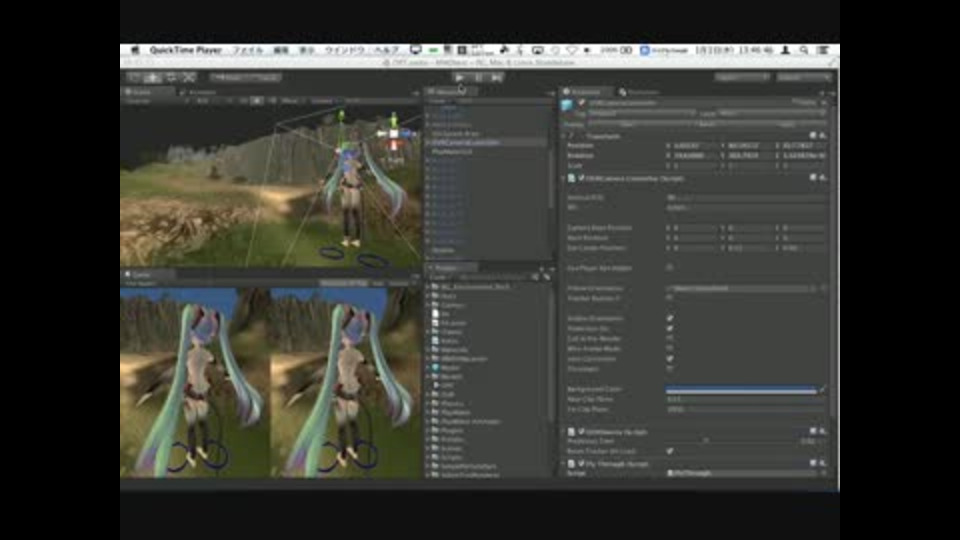This screenshot has height=540, width=960.
Task: Open the OVRDevice script gear menu
Action: point(823,431)
